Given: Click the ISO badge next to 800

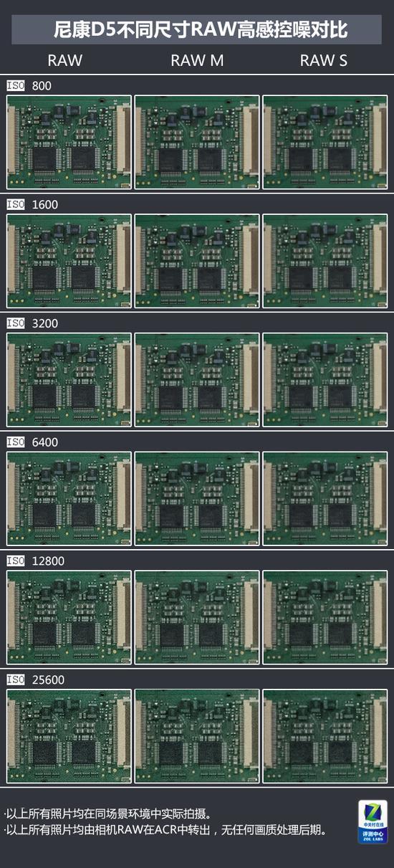Looking at the screenshot, I should (16, 85).
